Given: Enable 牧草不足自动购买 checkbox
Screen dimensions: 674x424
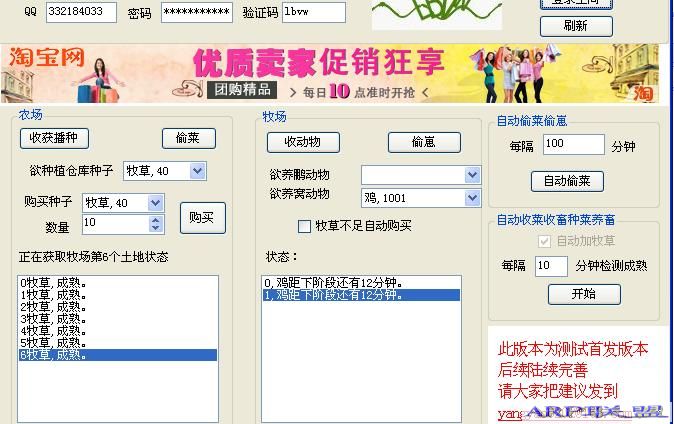Looking at the screenshot, I should point(304,226).
